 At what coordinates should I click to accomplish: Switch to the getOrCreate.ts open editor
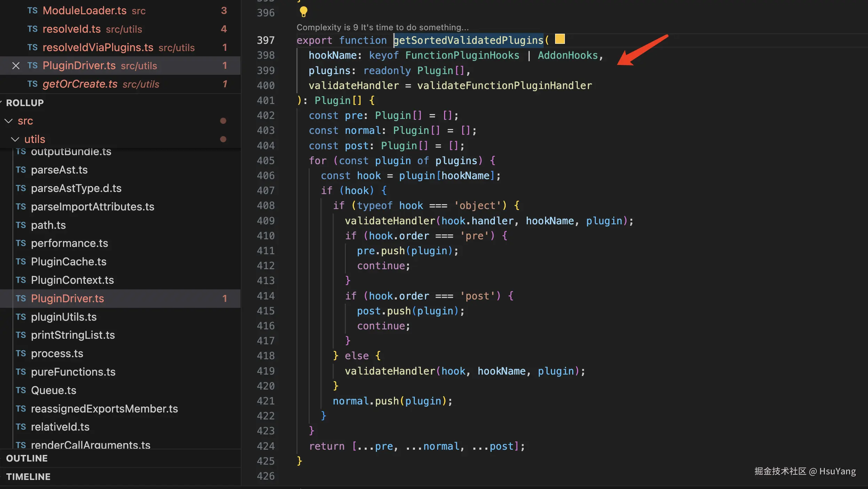tap(80, 84)
